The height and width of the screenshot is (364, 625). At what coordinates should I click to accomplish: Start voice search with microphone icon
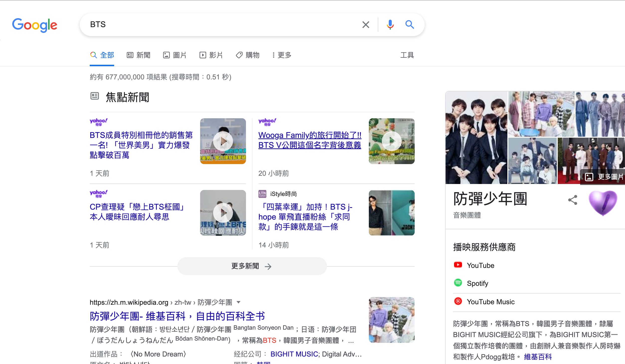(x=390, y=25)
